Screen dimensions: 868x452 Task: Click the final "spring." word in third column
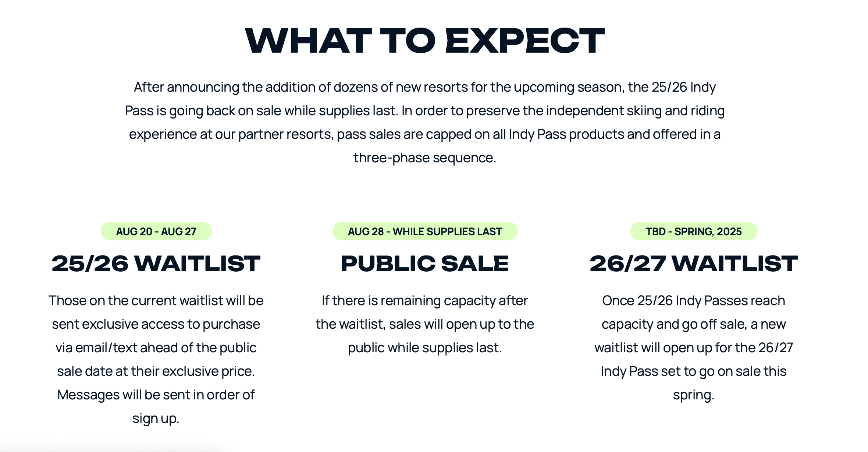tap(694, 395)
